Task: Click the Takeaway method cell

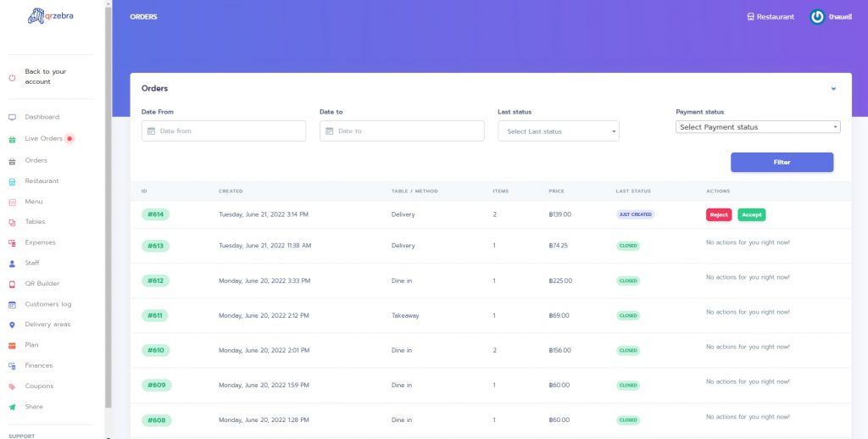Action: (x=405, y=315)
